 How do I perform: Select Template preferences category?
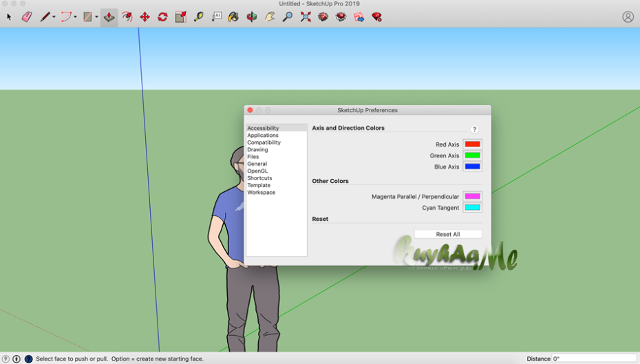pyautogui.click(x=277, y=185)
